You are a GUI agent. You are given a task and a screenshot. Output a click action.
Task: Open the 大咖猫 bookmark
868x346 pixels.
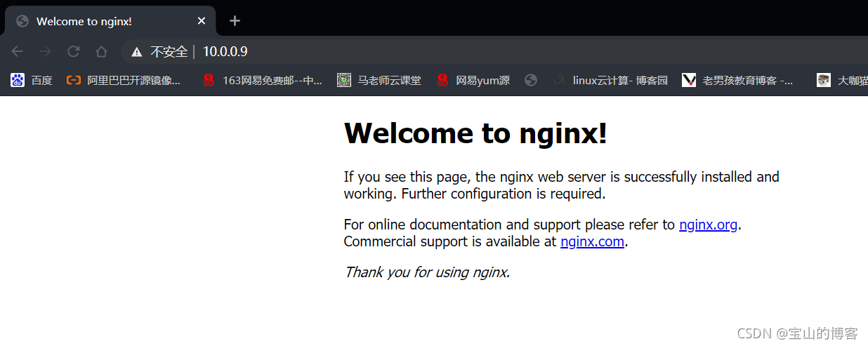(x=842, y=80)
